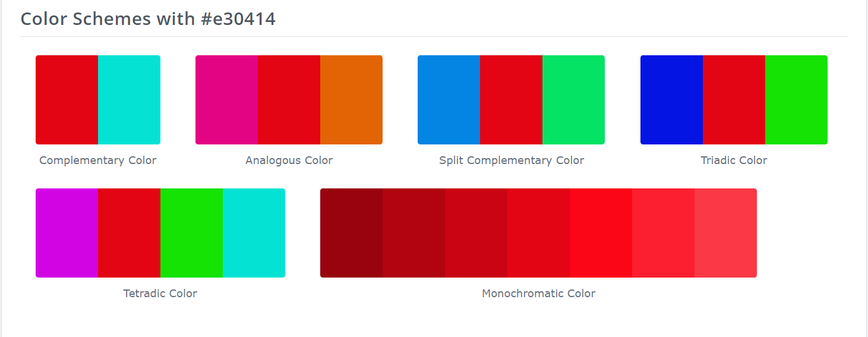
Task: Open the Triadic Color label
Action: click(x=734, y=160)
